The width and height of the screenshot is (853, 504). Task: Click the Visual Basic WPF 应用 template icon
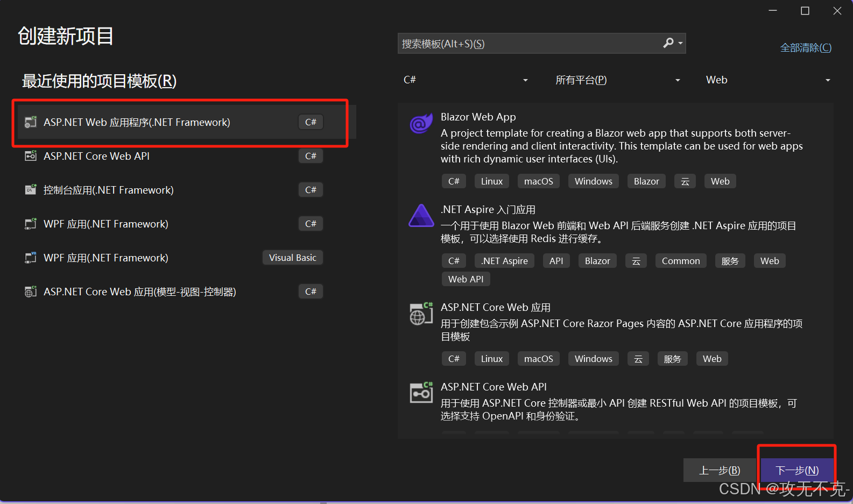tap(31, 258)
